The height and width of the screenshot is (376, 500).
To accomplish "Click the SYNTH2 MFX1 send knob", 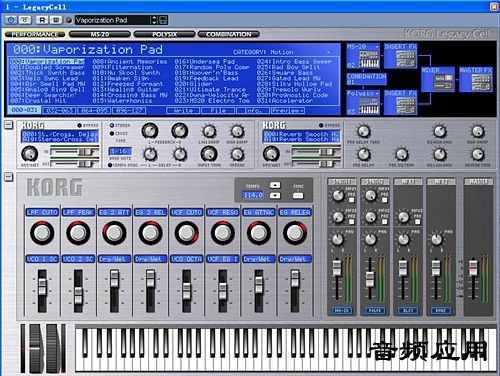I will coord(370,195).
